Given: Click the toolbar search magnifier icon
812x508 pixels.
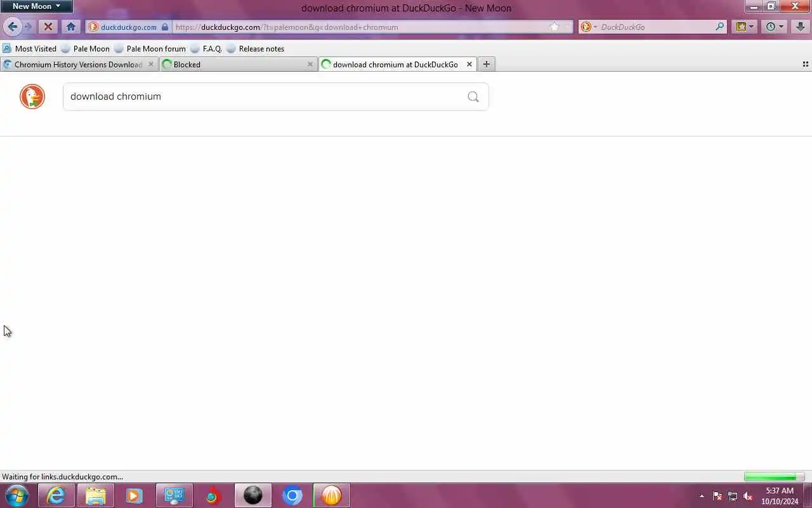Looking at the screenshot, I should coord(719,27).
